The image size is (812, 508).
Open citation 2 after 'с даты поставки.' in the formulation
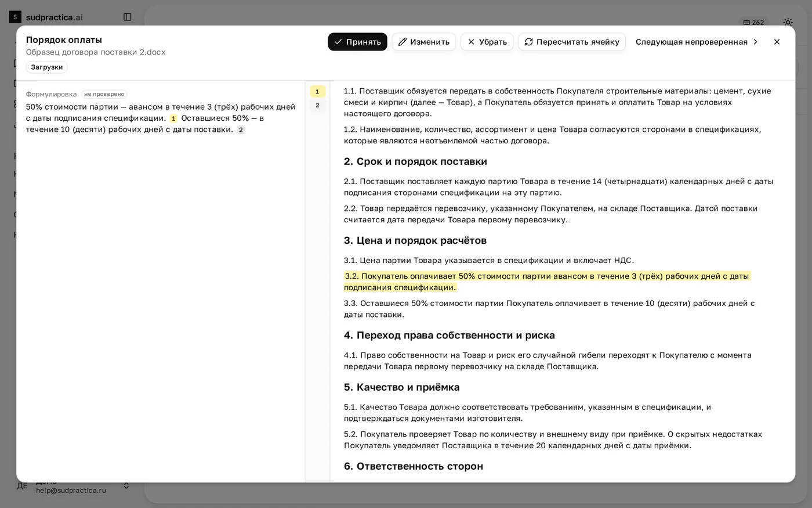(x=241, y=130)
